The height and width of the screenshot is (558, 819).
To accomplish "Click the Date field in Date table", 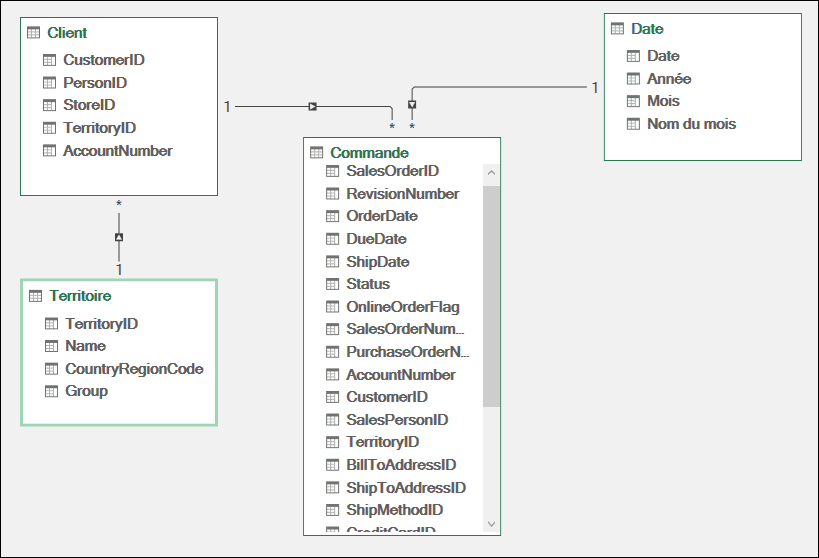I will [663, 56].
